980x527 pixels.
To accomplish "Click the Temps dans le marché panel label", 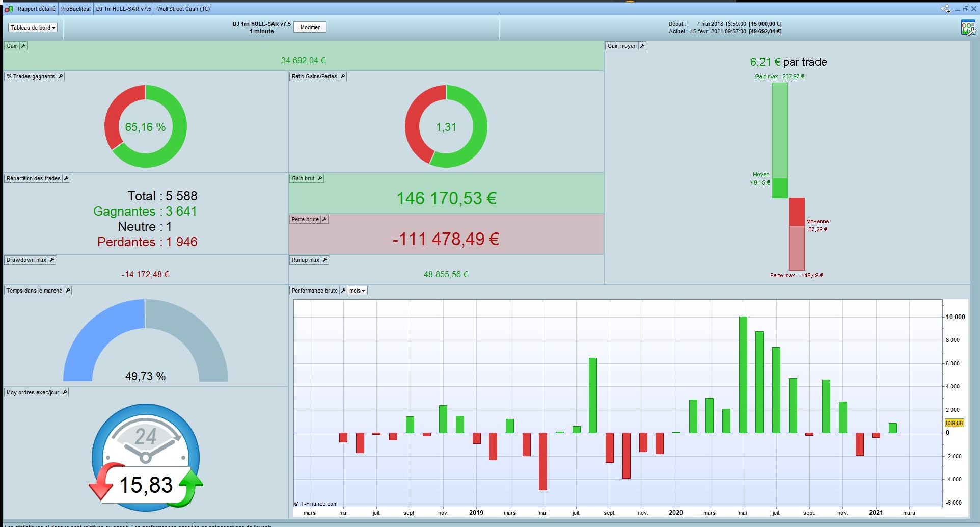I will coord(34,291).
